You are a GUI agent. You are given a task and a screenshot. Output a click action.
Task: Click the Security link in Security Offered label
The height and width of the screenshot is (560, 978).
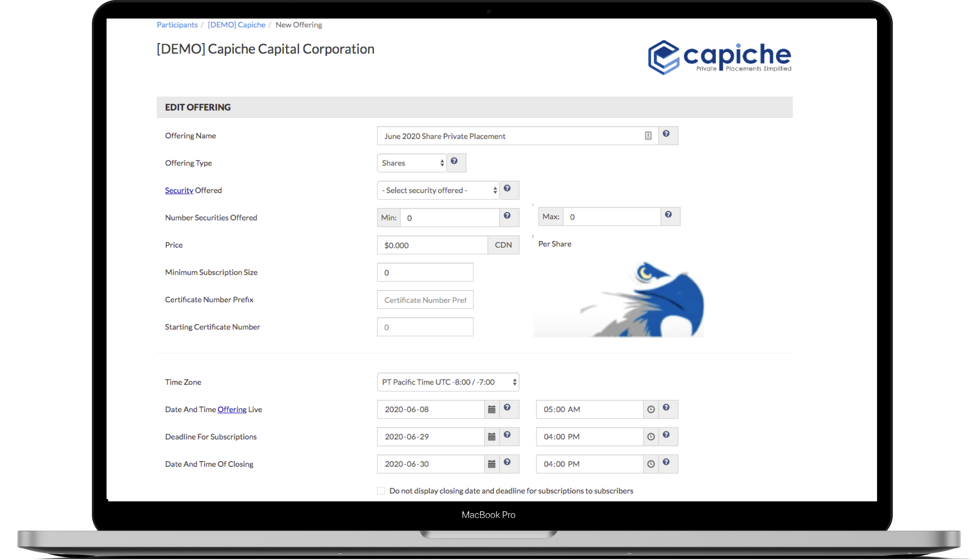(179, 190)
